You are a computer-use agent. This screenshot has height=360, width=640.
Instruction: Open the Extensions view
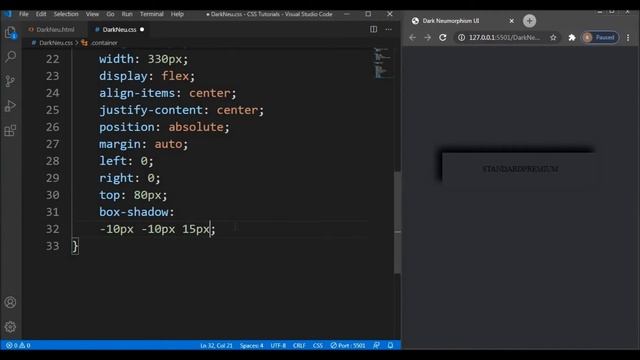click(x=11, y=131)
